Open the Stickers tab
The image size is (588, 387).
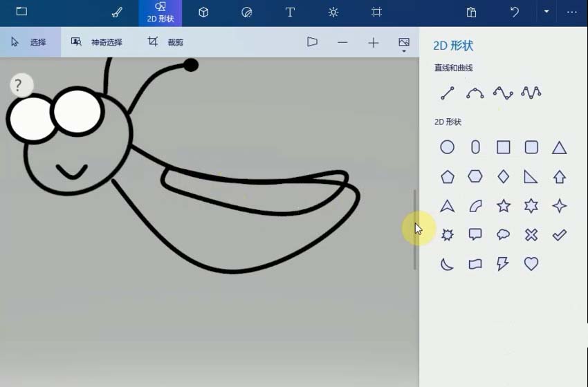246,12
